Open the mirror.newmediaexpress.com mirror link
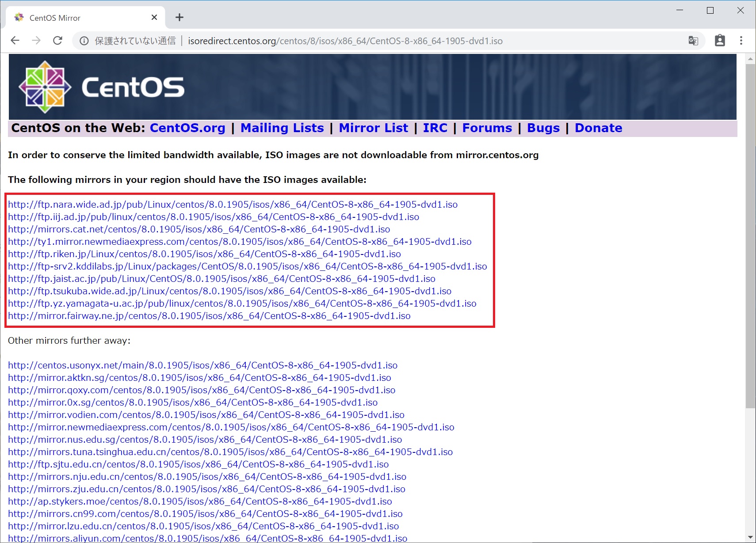Image resolution: width=756 pixels, height=543 pixels. tap(231, 427)
